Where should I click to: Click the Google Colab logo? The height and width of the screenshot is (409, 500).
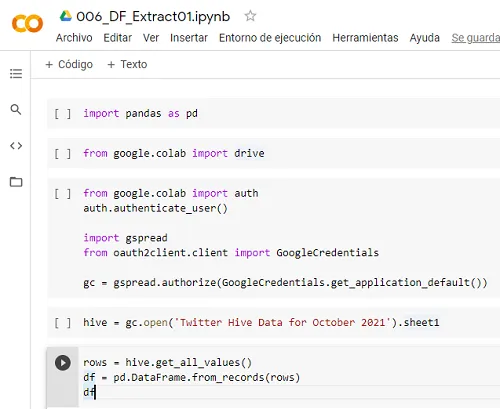point(27,23)
